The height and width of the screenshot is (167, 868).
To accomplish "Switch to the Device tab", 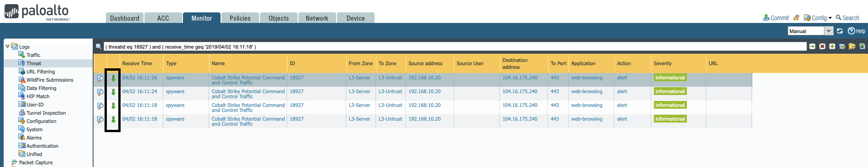I will 355,18.
